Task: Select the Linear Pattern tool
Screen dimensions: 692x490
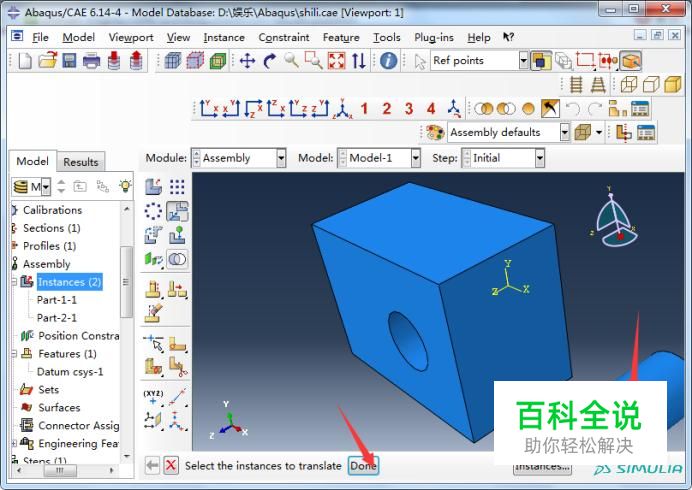Action: point(177,187)
